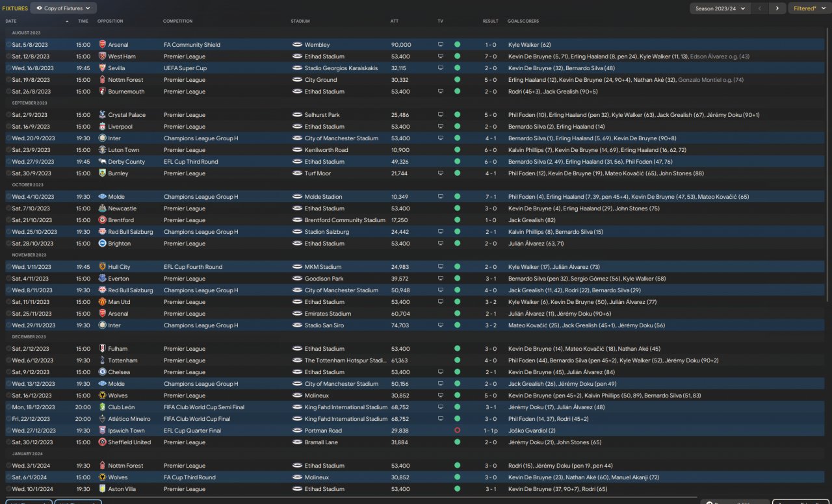Tick the row marker for Sat, 12/8/2023

click(8, 57)
